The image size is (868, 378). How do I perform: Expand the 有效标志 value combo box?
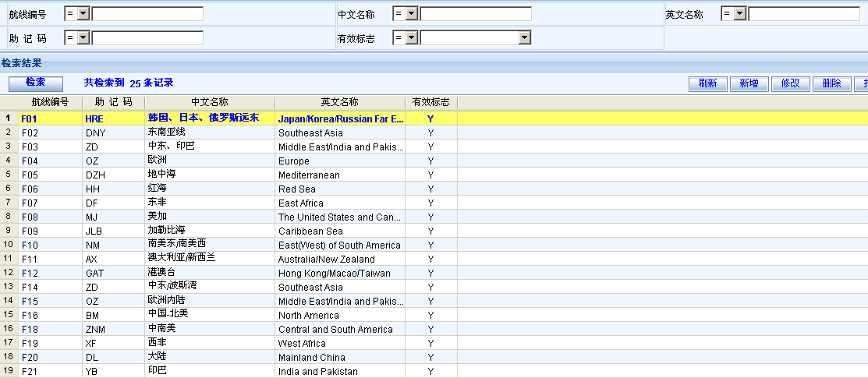tap(524, 38)
